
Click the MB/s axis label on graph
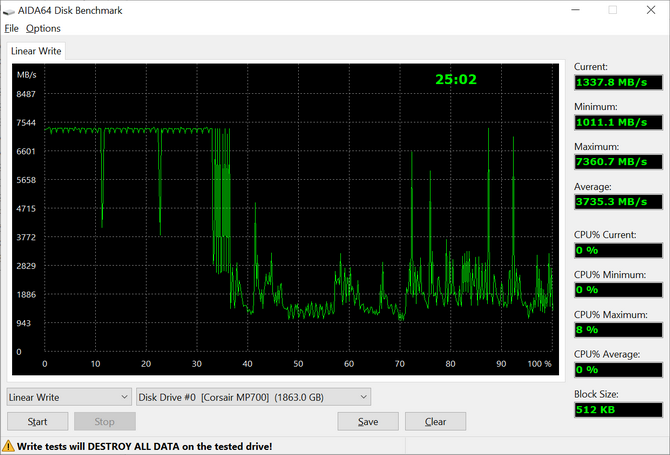coord(26,75)
